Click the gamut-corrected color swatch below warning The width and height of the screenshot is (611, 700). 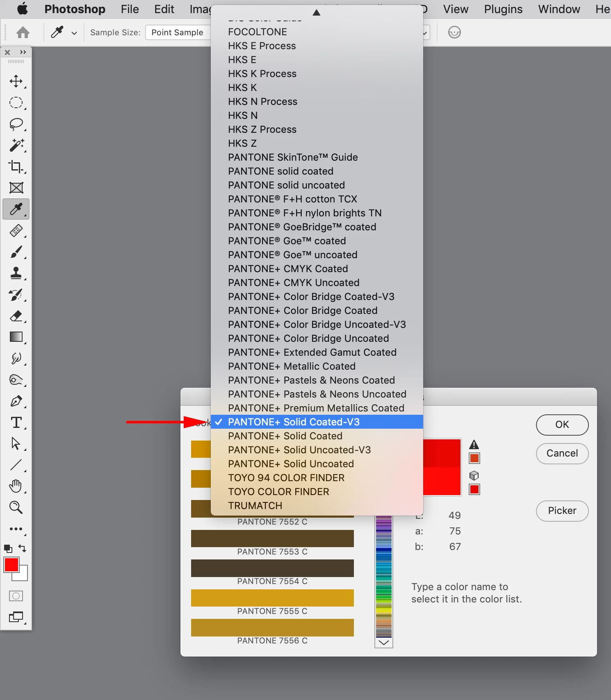click(474, 458)
